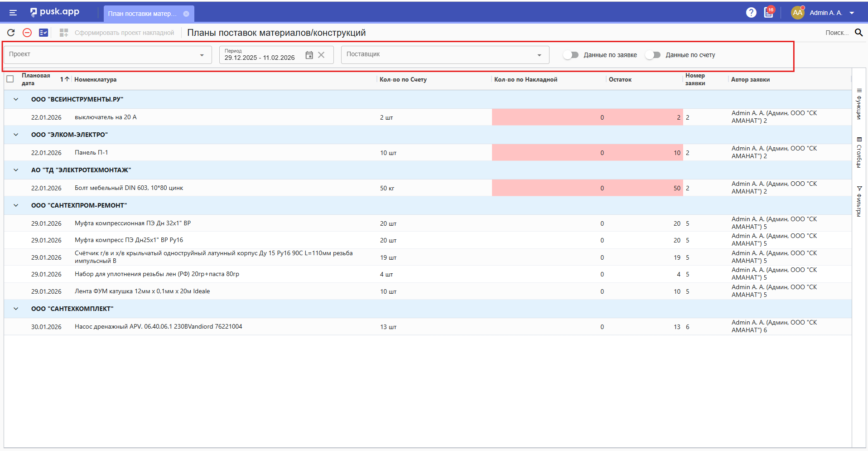Image resolution: width=868 pixels, height=451 pixels.
Task: Open the Столбцы side panel tab
Action: 859,153
